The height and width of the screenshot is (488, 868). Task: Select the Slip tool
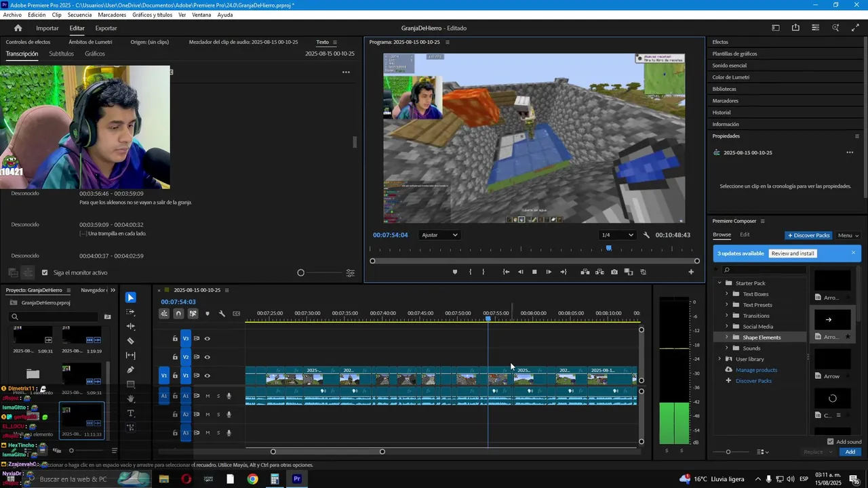click(x=131, y=355)
